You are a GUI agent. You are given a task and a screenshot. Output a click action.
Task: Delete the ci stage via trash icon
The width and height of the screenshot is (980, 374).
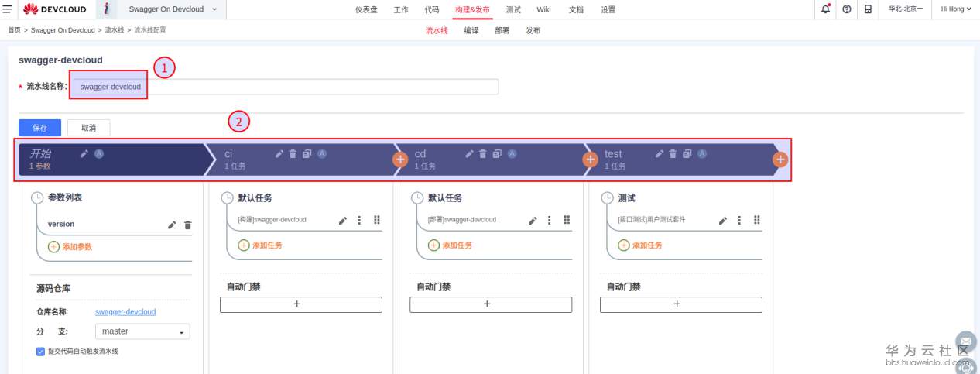[293, 154]
